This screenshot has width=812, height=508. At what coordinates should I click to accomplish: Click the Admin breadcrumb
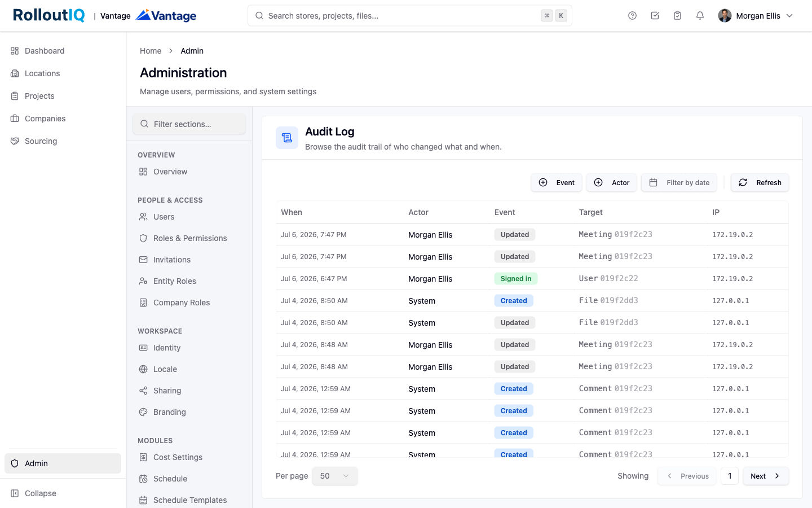[x=192, y=51]
